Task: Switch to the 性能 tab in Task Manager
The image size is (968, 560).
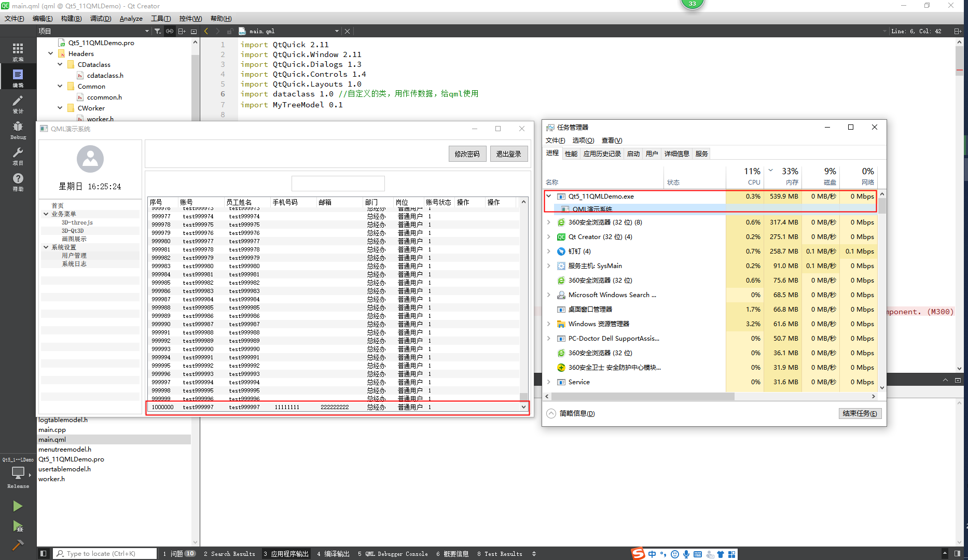Action: pyautogui.click(x=571, y=153)
